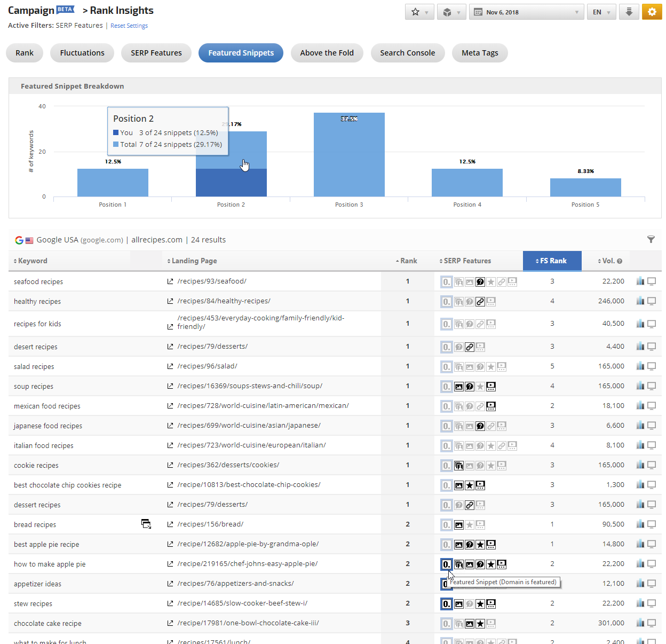Image resolution: width=666 pixels, height=644 pixels.
Task: Sort the table by FS Rank column
Action: tap(552, 261)
